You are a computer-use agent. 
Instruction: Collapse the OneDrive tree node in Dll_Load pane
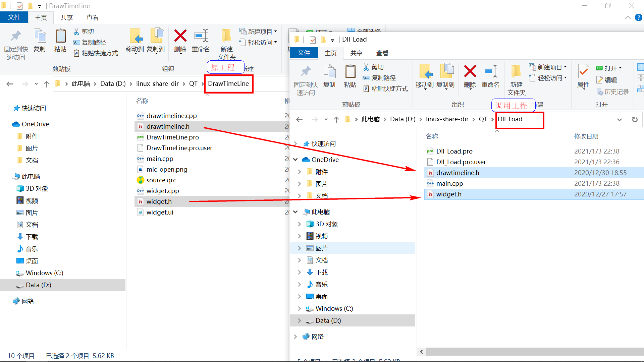(x=296, y=160)
